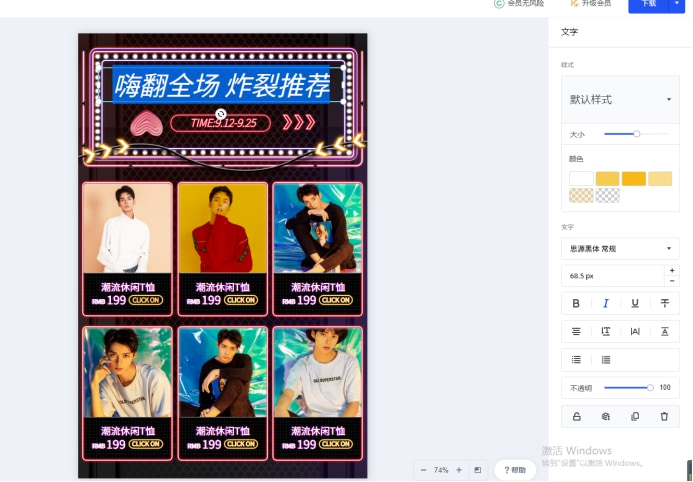Image resolution: width=693 pixels, height=482 pixels.
Task: Open layer order icon
Action: pos(605,417)
